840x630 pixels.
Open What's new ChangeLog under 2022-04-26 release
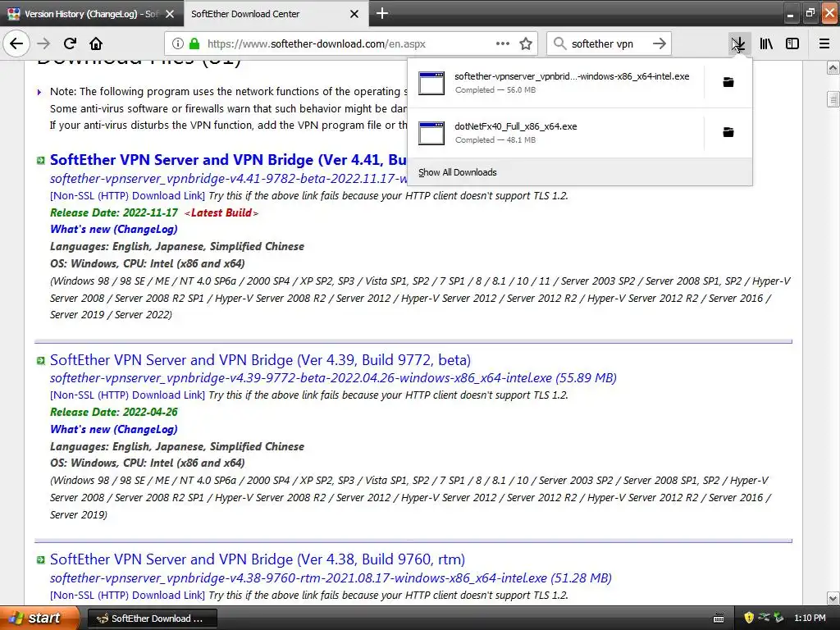[113, 429]
